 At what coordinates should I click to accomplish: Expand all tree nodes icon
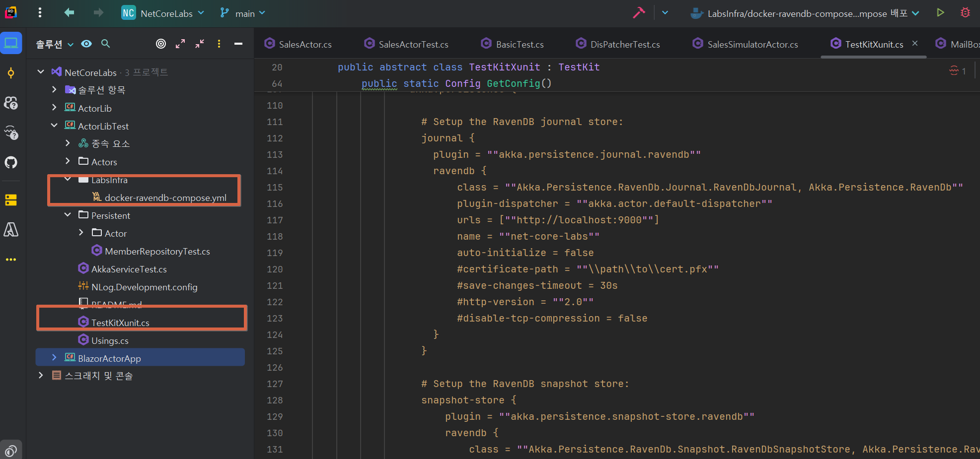point(180,44)
